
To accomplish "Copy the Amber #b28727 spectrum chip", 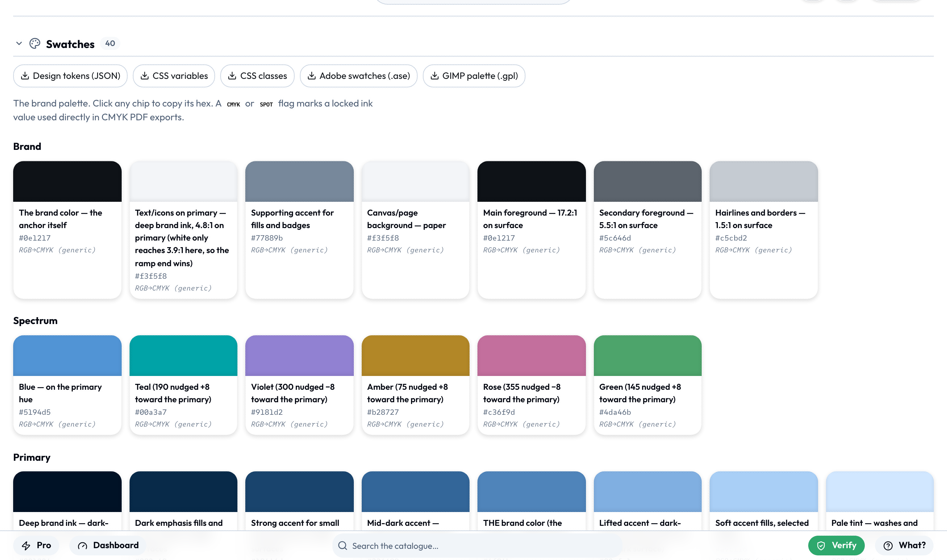I will point(416,385).
